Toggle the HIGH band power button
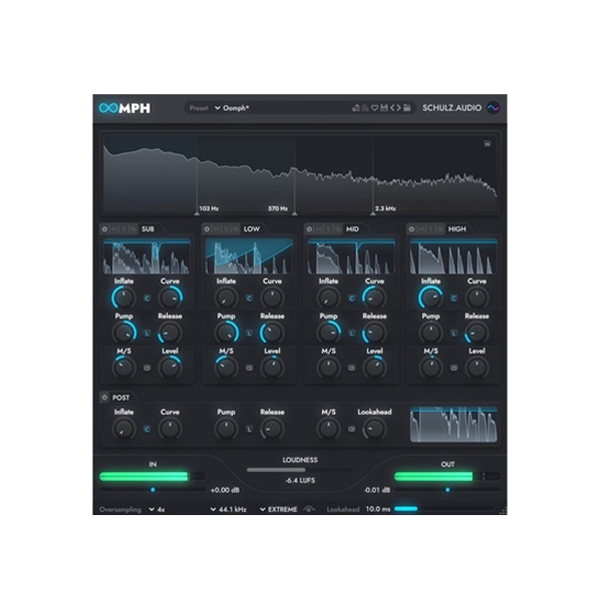Viewport: 600px width, 600px height. (x=411, y=229)
